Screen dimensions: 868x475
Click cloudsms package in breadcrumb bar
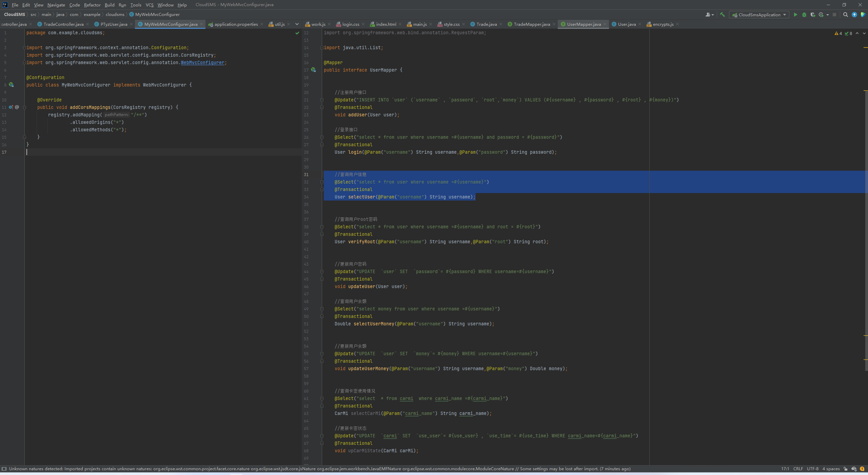coord(115,14)
